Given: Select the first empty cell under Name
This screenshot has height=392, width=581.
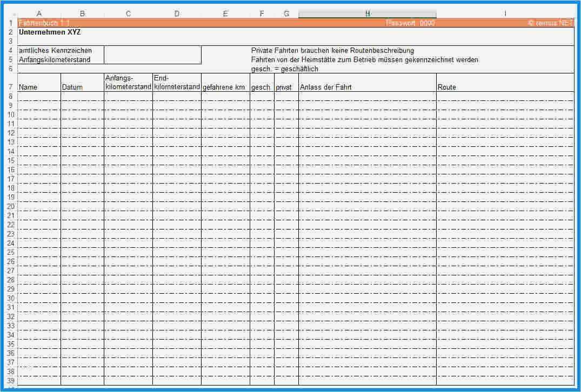Looking at the screenshot, I should (39, 96).
